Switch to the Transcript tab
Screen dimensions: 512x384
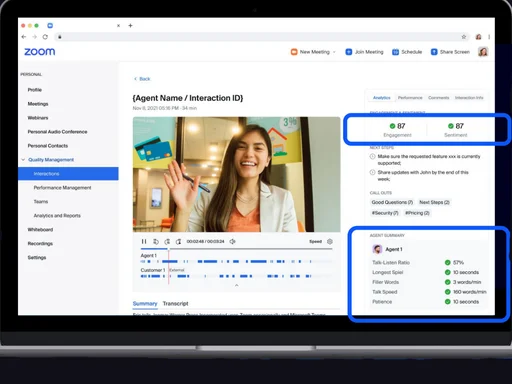coord(175,304)
